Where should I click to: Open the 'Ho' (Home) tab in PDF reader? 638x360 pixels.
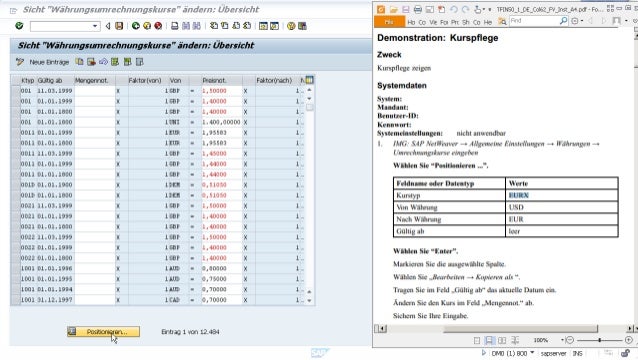click(x=411, y=22)
